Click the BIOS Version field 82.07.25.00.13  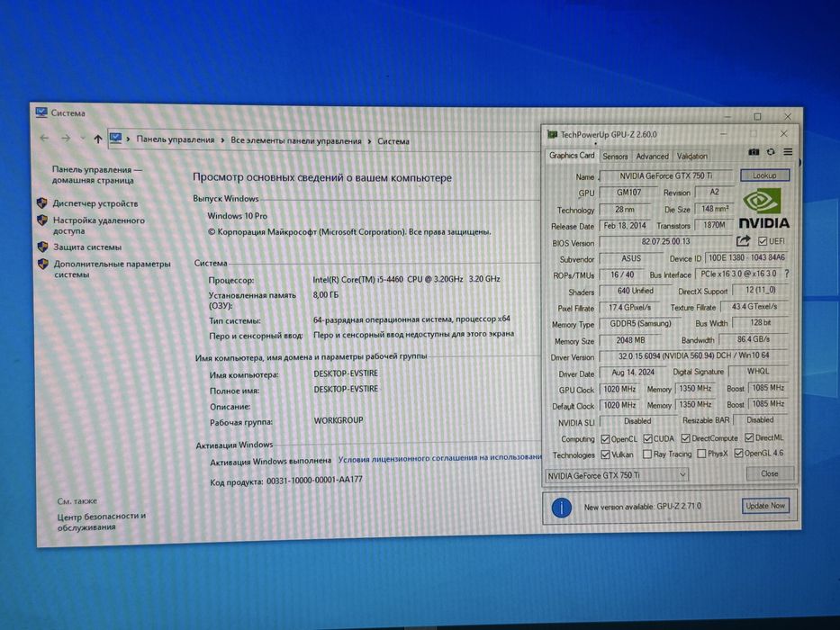(x=665, y=241)
